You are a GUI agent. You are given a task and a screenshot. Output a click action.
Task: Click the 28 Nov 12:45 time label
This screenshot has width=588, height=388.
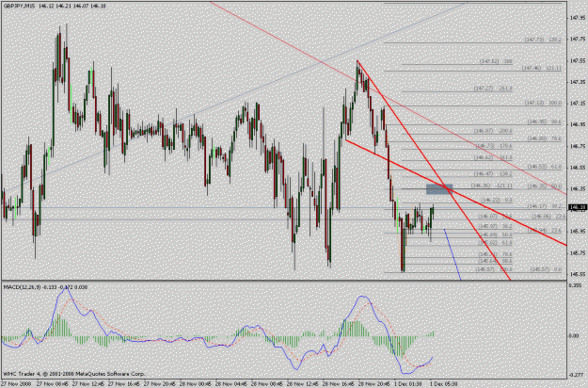(x=302, y=384)
